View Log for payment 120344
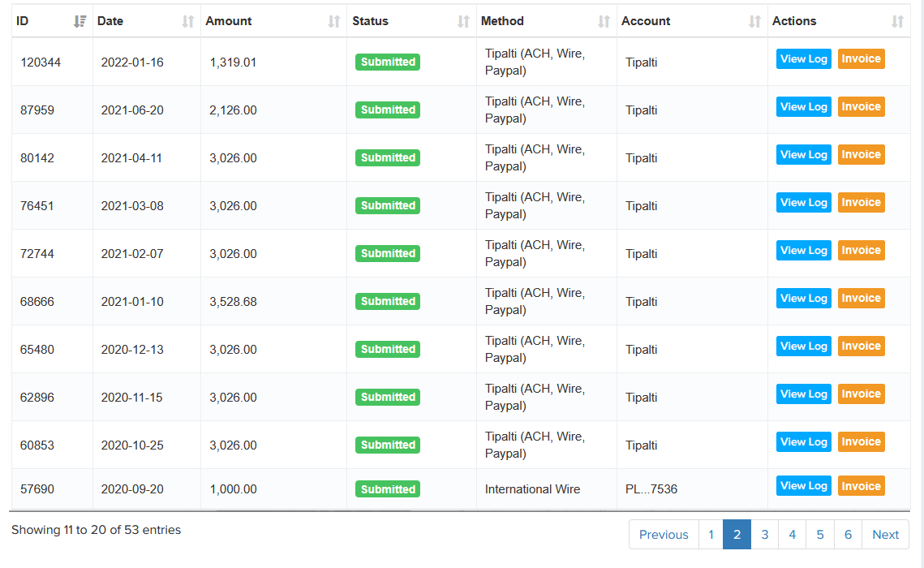The image size is (924, 568). click(x=803, y=59)
